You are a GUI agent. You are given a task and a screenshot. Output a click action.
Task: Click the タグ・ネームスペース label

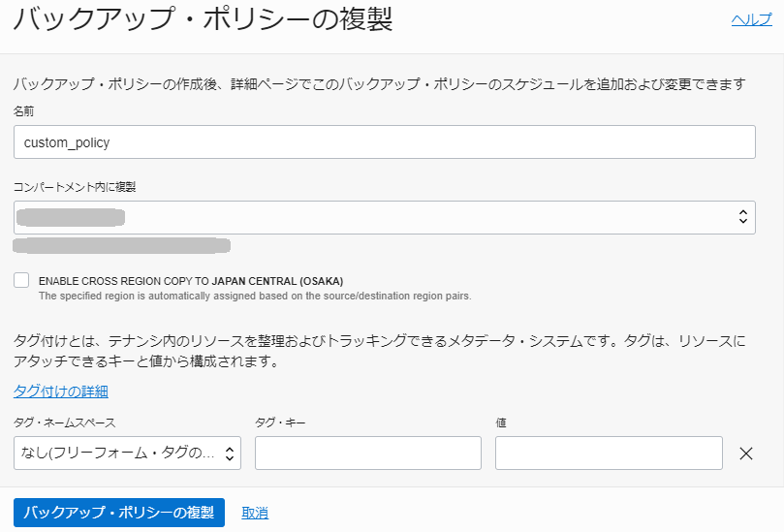65,422
